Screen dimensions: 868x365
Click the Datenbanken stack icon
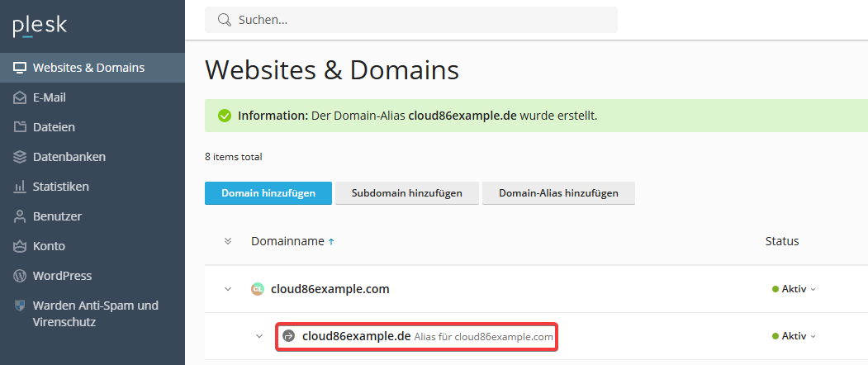tap(20, 157)
